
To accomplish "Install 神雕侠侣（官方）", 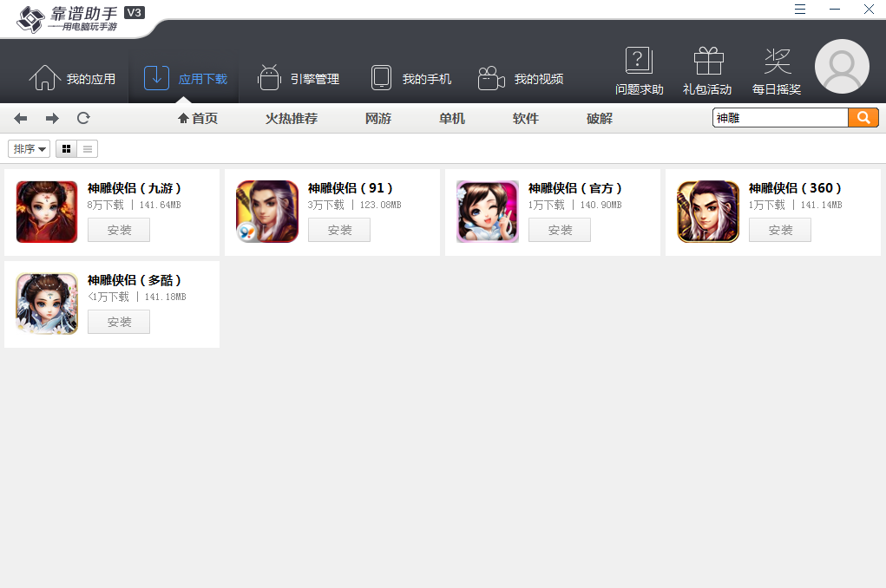I will tap(560, 230).
